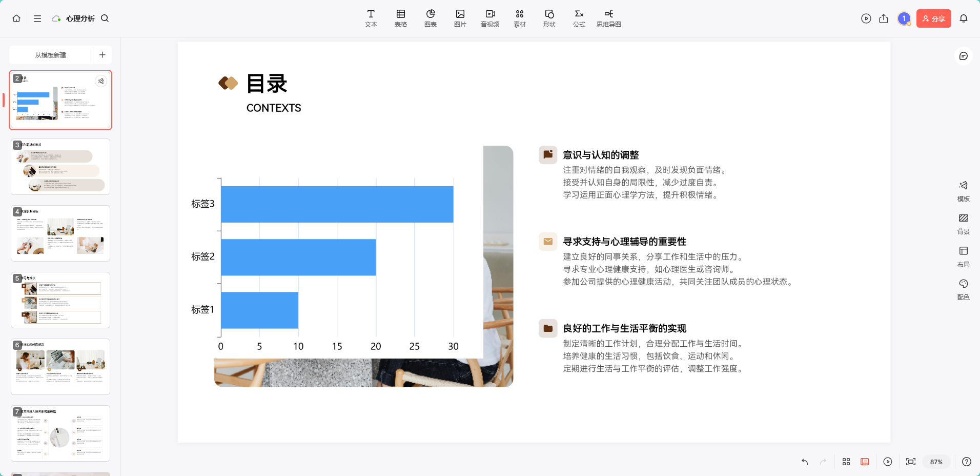Click the flag icon beside 意识与认知的调整
The image size is (980, 476).
pyautogui.click(x=548, y=155)
